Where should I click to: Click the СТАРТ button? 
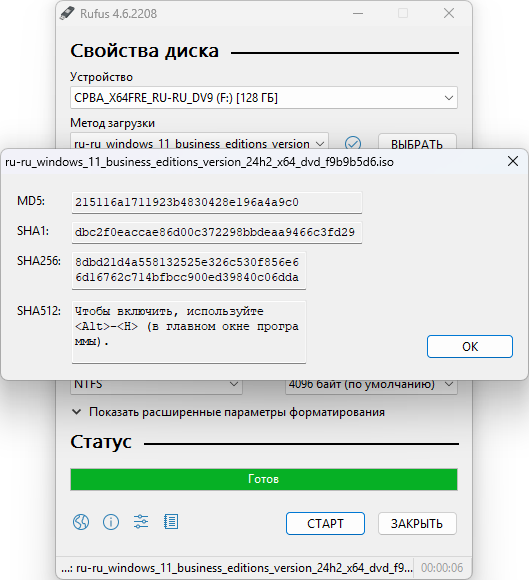[x=325, y=523]
